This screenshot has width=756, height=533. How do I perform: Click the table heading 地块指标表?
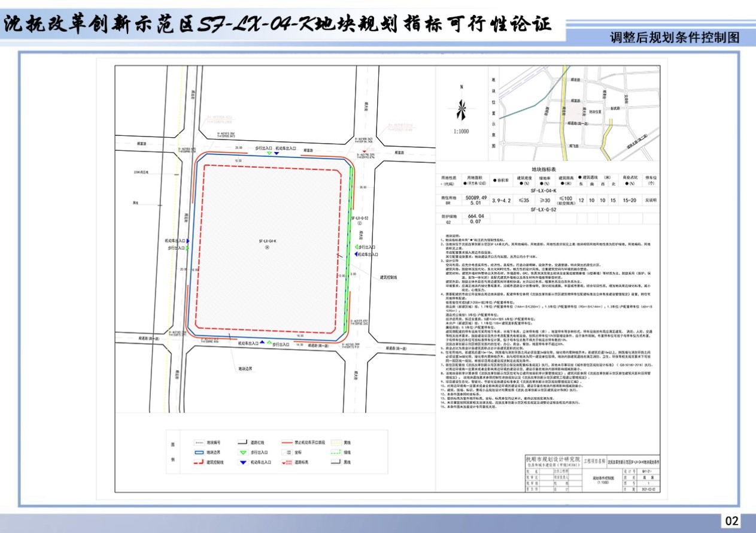click(x=544, y=170)
